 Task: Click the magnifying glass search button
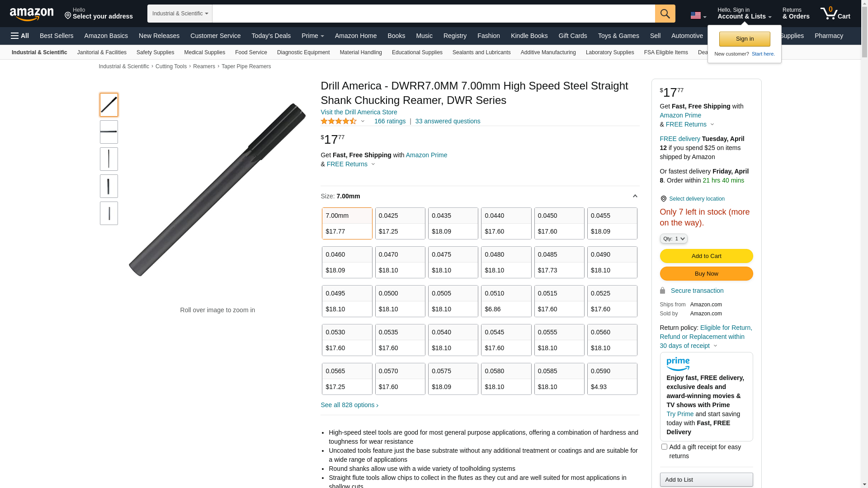tap(665, 14)
